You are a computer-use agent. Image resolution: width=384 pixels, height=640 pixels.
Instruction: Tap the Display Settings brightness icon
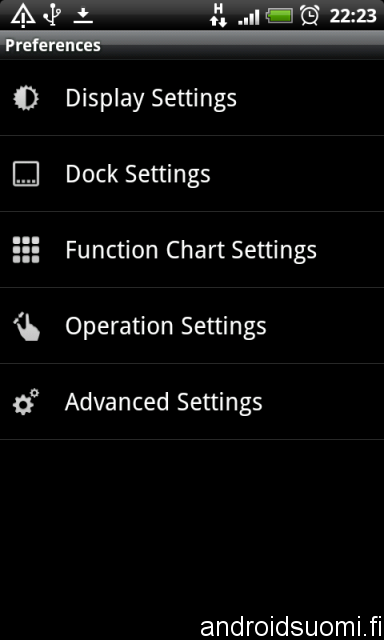click(x=26, y=98)
